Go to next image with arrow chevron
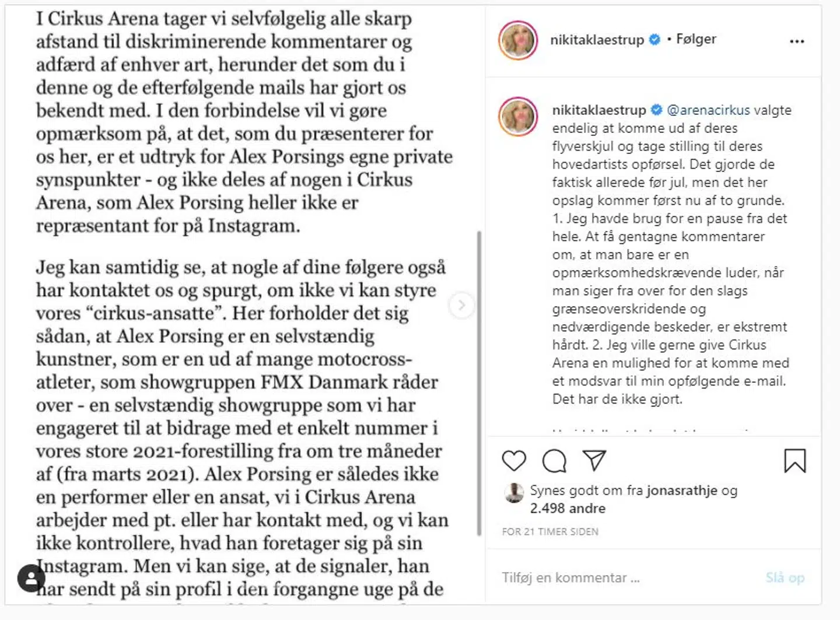840x620 pixels. point(461,305)
